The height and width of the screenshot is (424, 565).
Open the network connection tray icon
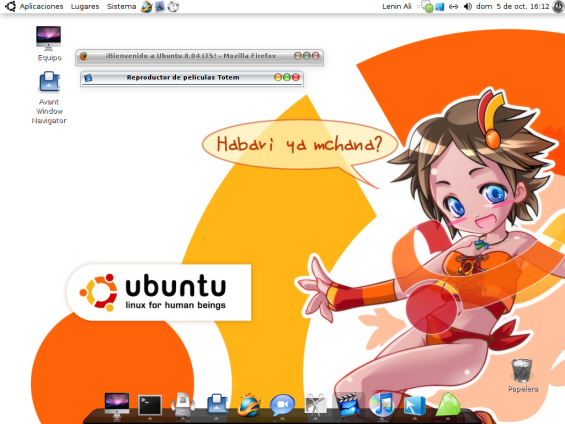point(453,6)
